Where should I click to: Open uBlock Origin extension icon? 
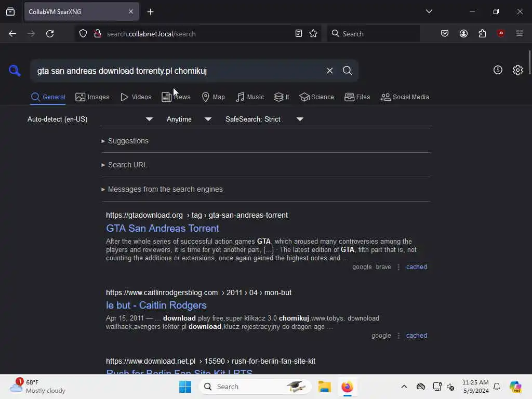click(x=500, y=33)
